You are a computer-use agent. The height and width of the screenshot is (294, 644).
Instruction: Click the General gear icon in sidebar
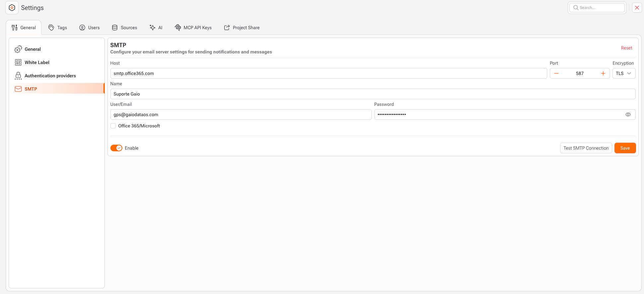click(x=18, y=49)
